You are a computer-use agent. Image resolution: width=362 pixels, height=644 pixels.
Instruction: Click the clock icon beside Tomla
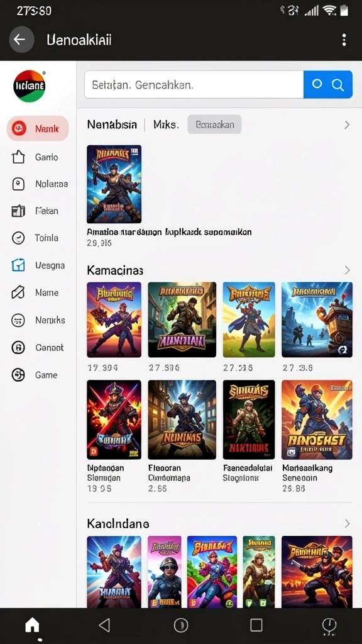pyautogui.click(x=18, y=238)
